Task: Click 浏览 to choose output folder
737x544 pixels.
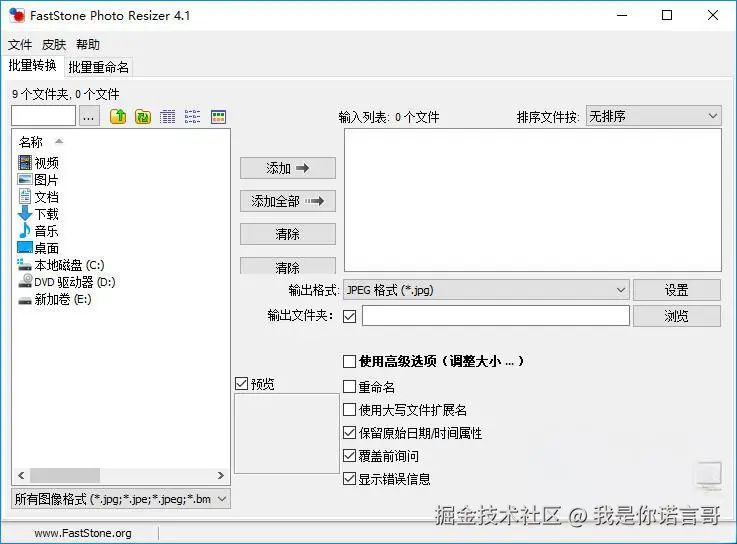Action: 676,316
